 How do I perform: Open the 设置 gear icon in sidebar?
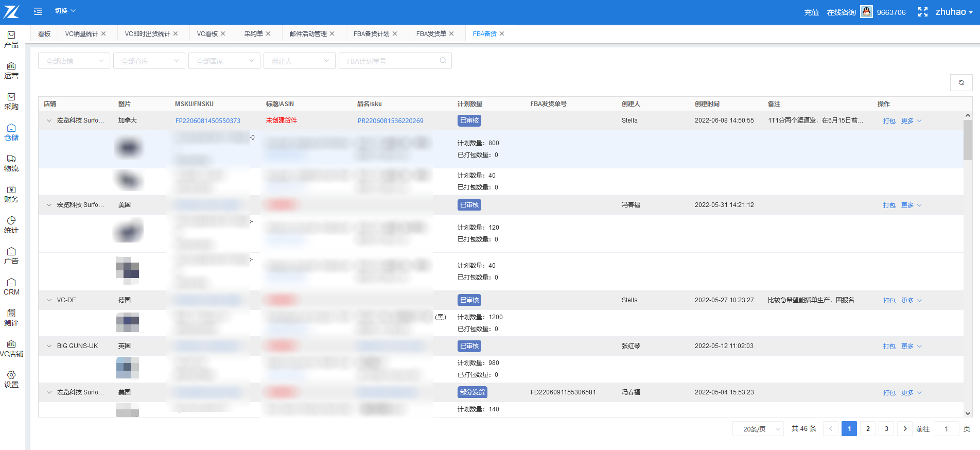[x=11, y=375]
